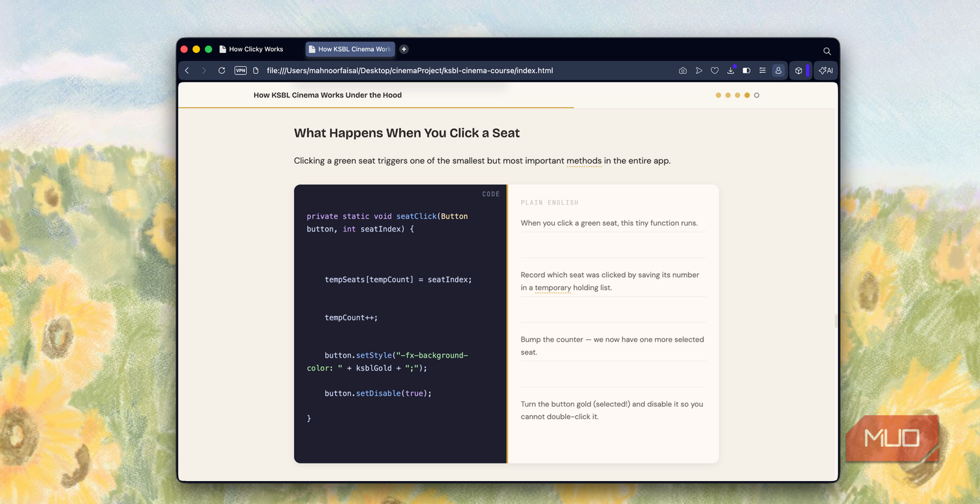
Task: Click the underlined 'methods' glossary term
Action: [584, 161]
